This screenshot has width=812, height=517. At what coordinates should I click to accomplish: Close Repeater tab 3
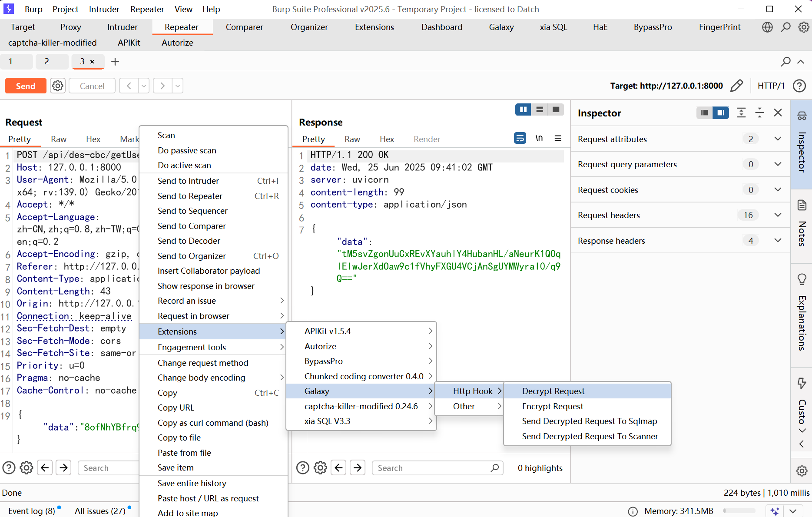pos(92,62)
